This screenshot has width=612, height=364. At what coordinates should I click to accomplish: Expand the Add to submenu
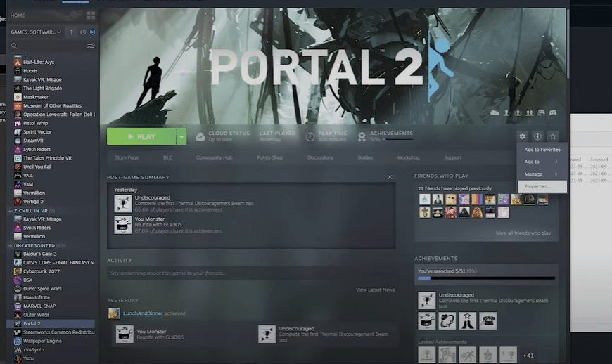point(542,162)
